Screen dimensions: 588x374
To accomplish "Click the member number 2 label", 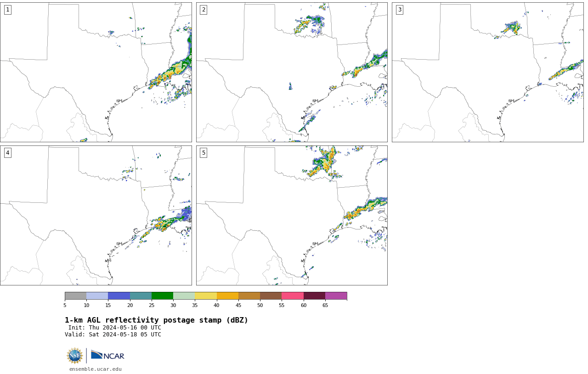I will [204, 10].
